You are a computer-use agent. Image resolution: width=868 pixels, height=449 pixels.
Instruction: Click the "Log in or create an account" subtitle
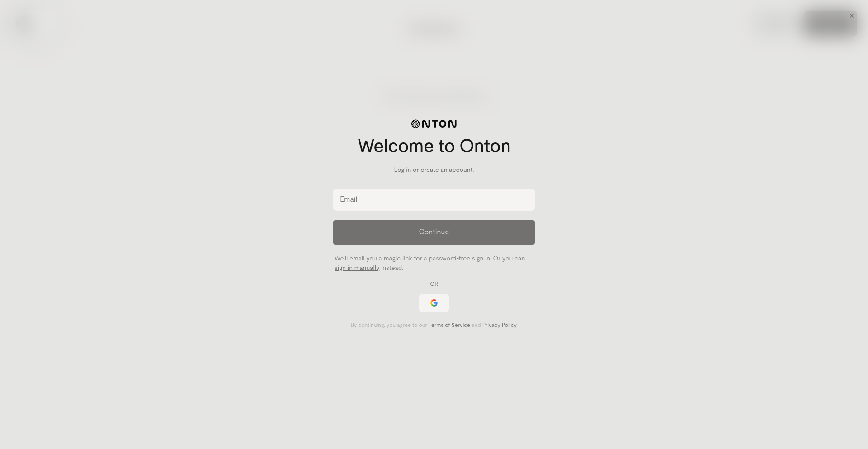434,170
